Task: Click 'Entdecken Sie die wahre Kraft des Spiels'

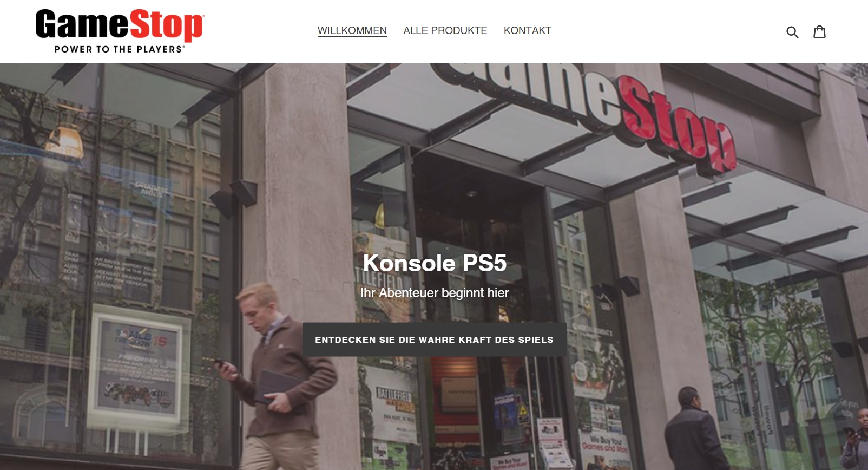Action: tap(435, 340)
